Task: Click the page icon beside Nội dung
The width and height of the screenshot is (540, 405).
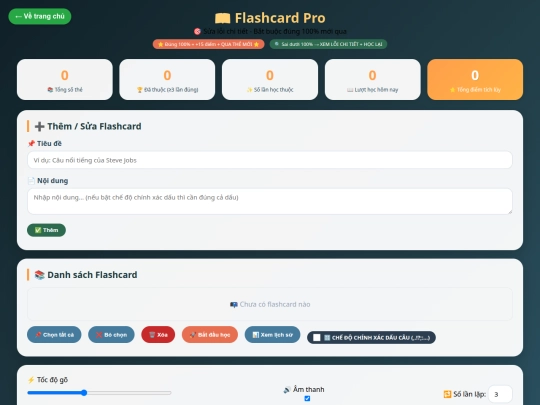Action: pos(31,180)
